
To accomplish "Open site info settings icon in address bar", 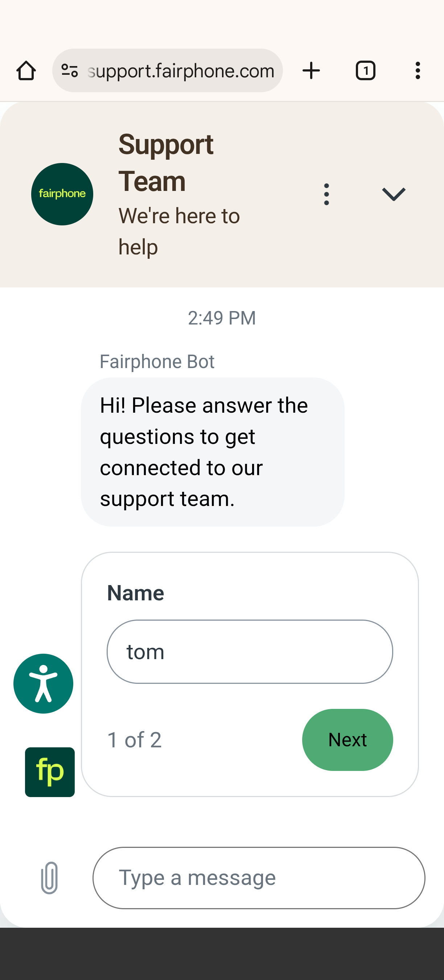I will coord(70,71).
